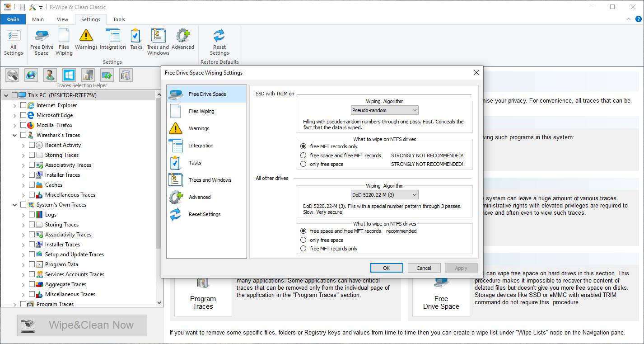Select Setup and Update Traces item
This screenshot has width=644, height=344.
pyautogui.click(x=75, y=254)
